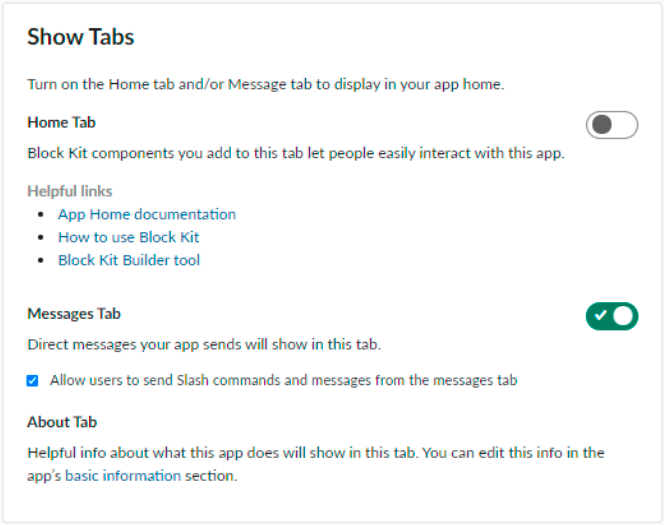Enable the Home Tab toggle switch
664x525 pixels.
[611, 125]
